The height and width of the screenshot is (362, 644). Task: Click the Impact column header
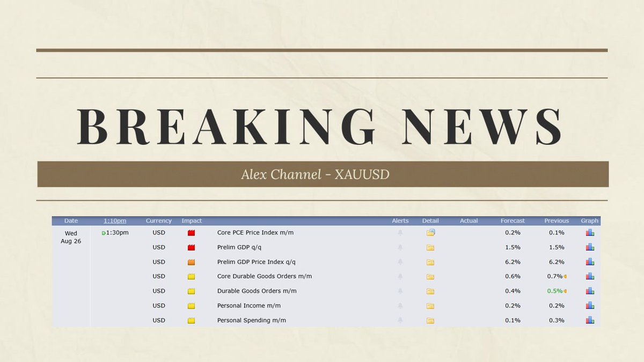click(192, 221)
